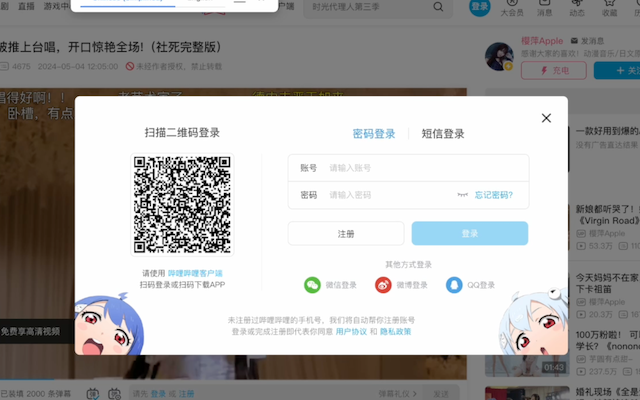Open 弹幕礼仪 link with chevron

click(x=398, y=394)
